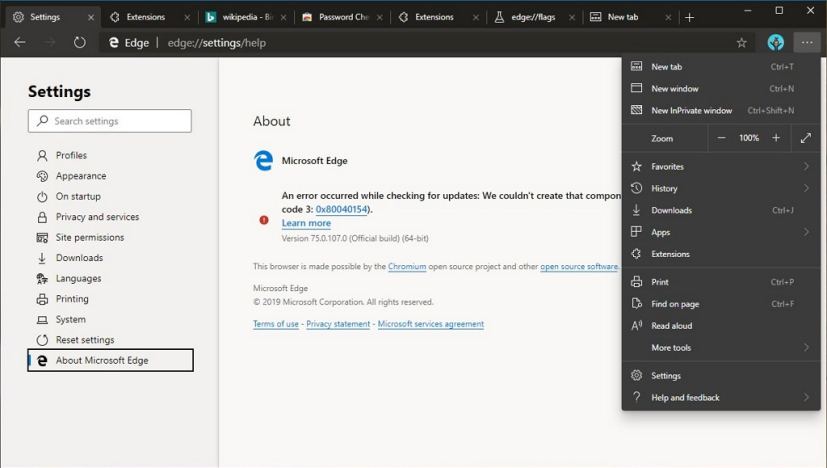Click the Microsoft Edge logo in About
The image size is (827, 468).
point(263,160)
